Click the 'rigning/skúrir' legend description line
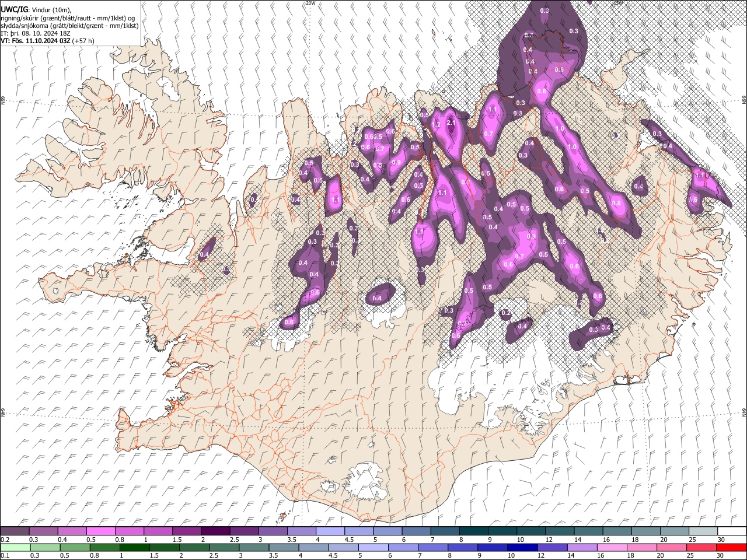 pyautogui.click(x=68, y=17)
